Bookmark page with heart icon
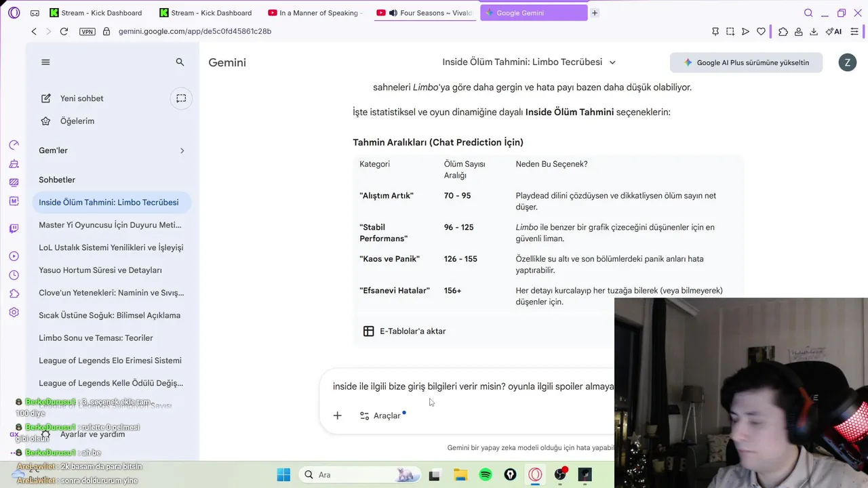 (761, 31)
